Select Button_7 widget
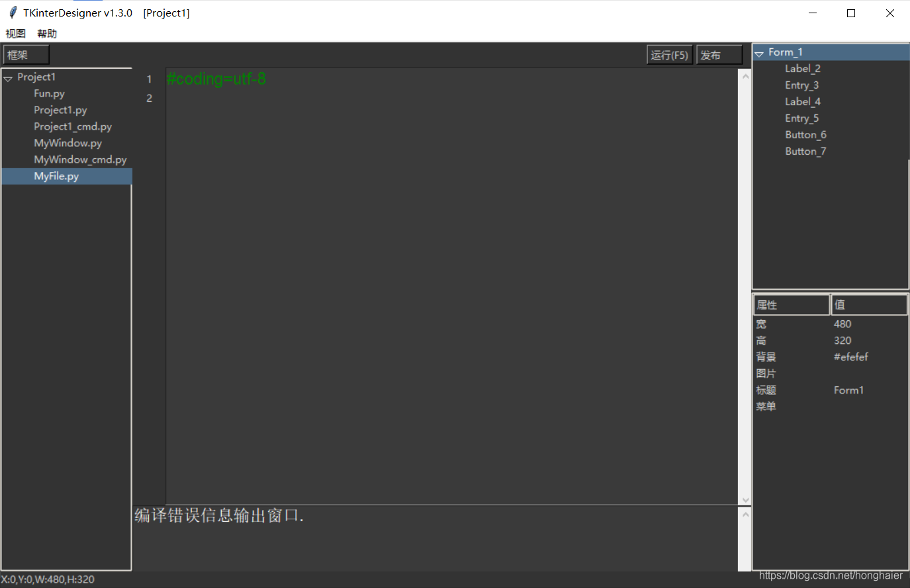910x588 pixels. coord(805,151)
